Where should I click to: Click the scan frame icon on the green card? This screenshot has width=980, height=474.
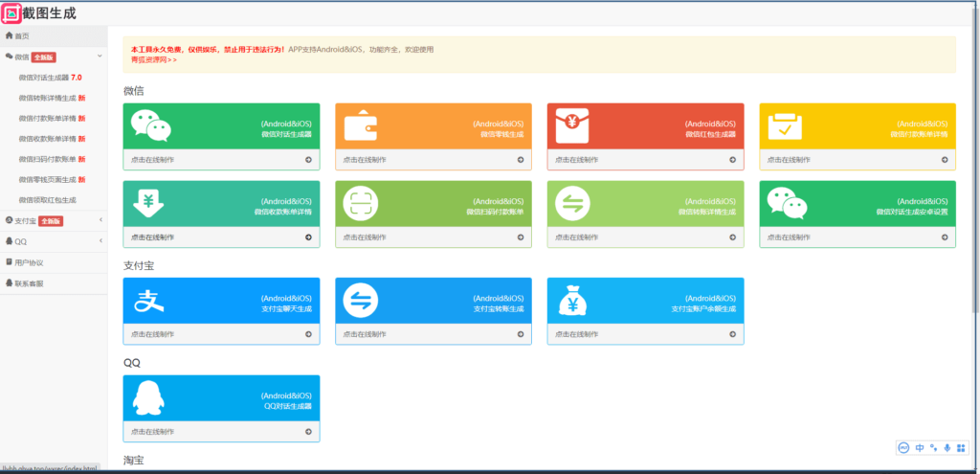point(363,203)
